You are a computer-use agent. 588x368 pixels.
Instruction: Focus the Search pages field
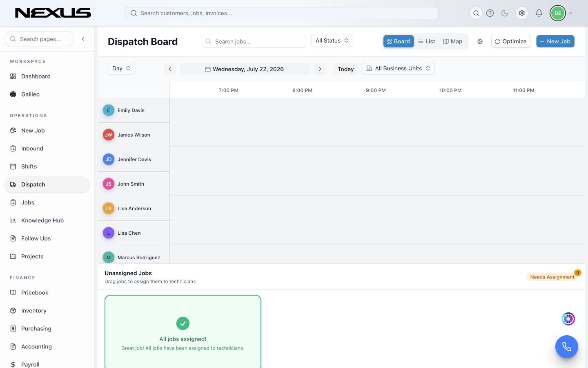tap(39, 39)
